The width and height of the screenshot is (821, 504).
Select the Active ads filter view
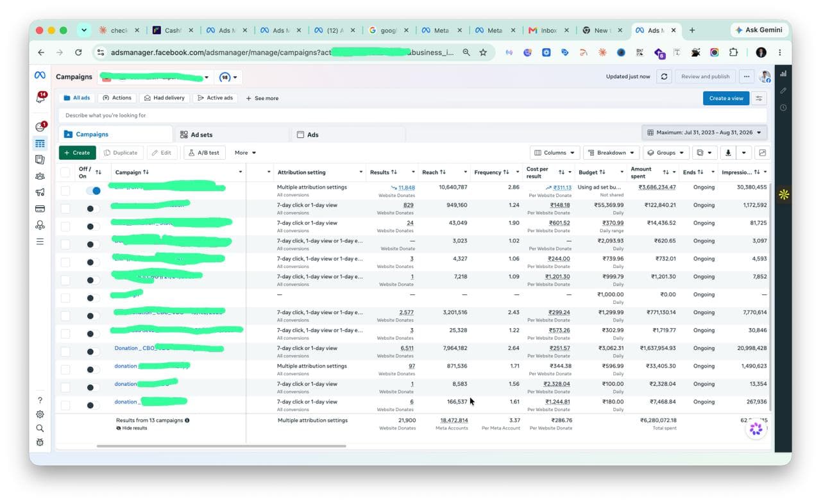(215, 98)
